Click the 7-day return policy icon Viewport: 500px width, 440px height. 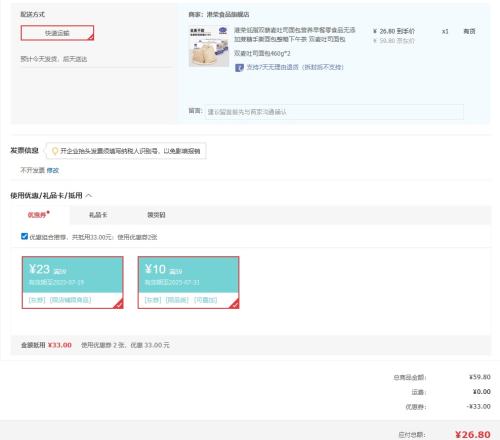coord(239,68)
